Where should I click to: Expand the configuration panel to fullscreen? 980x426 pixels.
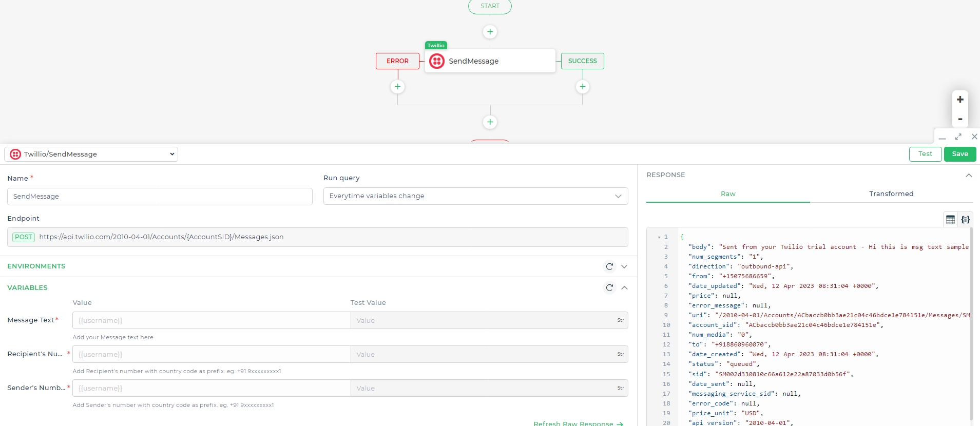click(x=958, y=137)
